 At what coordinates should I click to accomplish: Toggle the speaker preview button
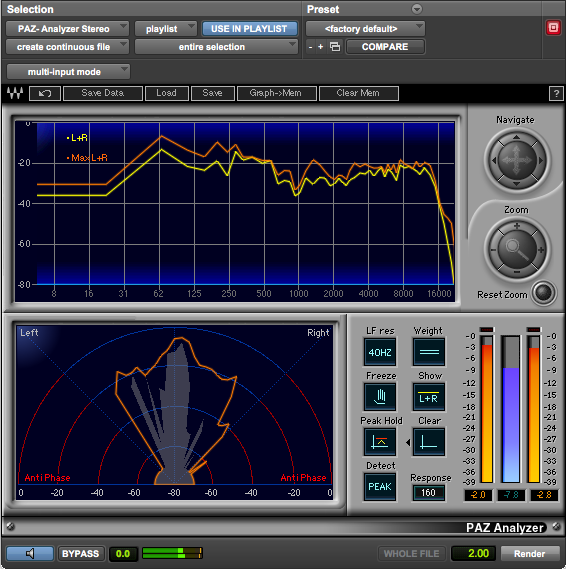[x=30, y=553]
